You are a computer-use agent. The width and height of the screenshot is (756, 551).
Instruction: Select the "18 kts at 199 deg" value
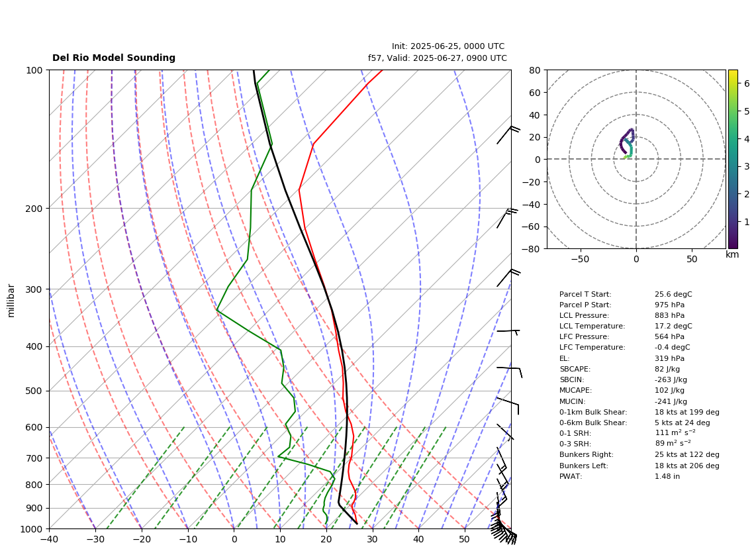point(687,412)
